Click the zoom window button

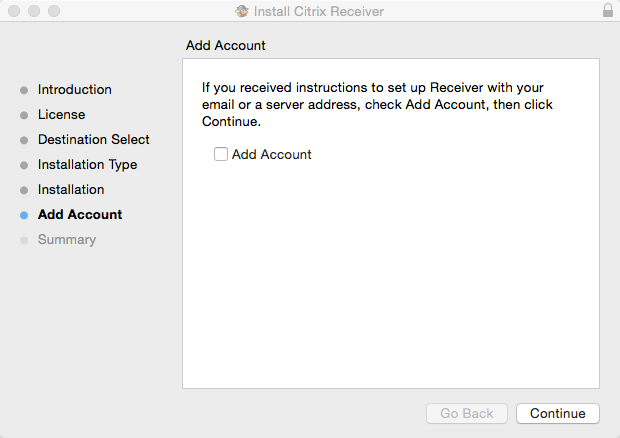[54, 11]
